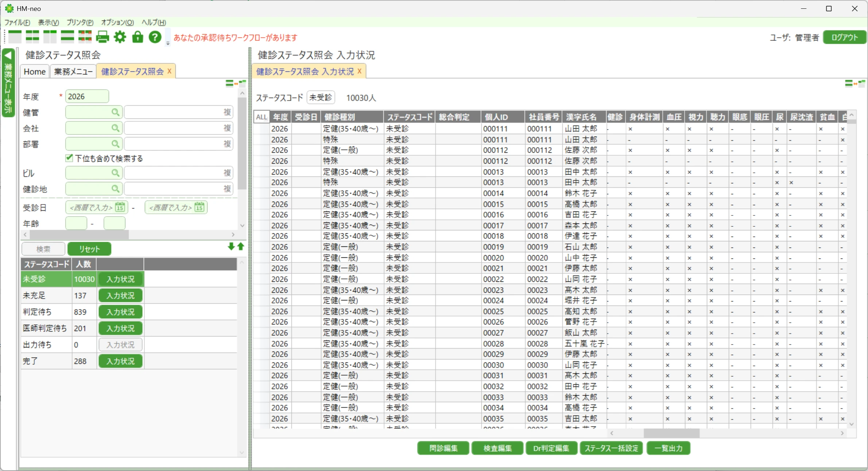Open settings via the gear icon
This screenshot has height=471, width=868.
pos(120,37)
